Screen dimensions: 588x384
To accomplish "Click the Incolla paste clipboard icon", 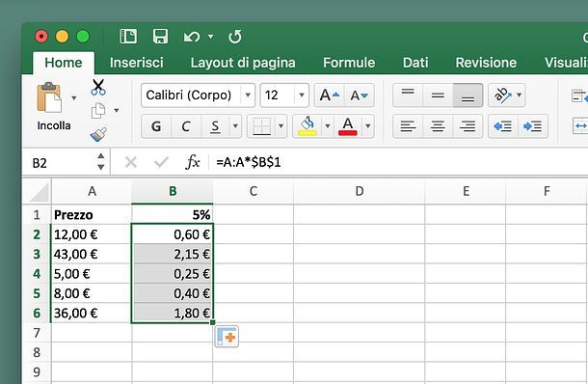I will [x=49, y=97].
